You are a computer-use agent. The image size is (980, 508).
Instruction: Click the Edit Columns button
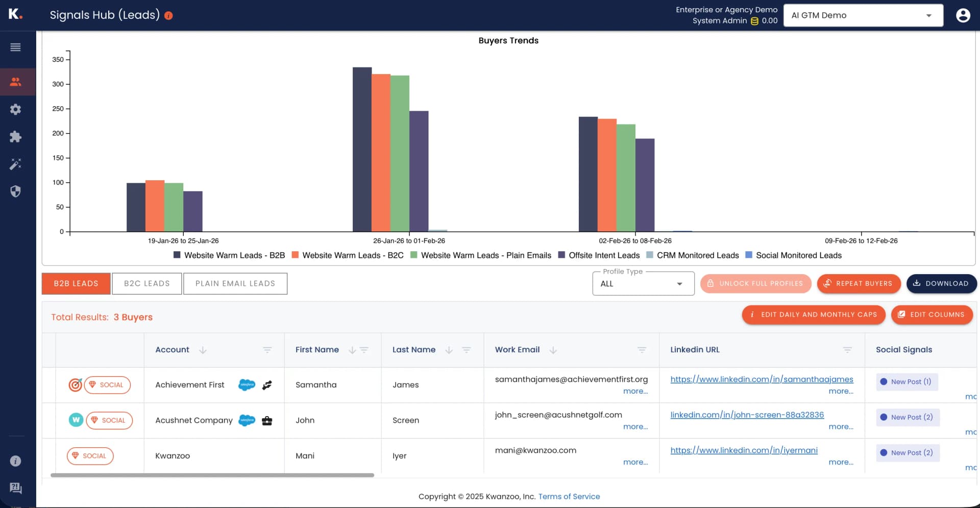click(932, 315)
